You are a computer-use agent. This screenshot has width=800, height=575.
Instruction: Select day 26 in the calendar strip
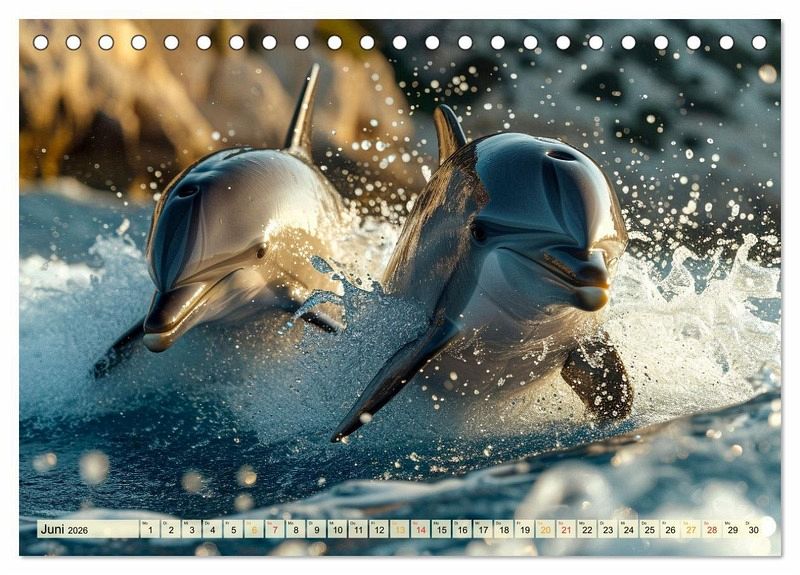point(670,529)
